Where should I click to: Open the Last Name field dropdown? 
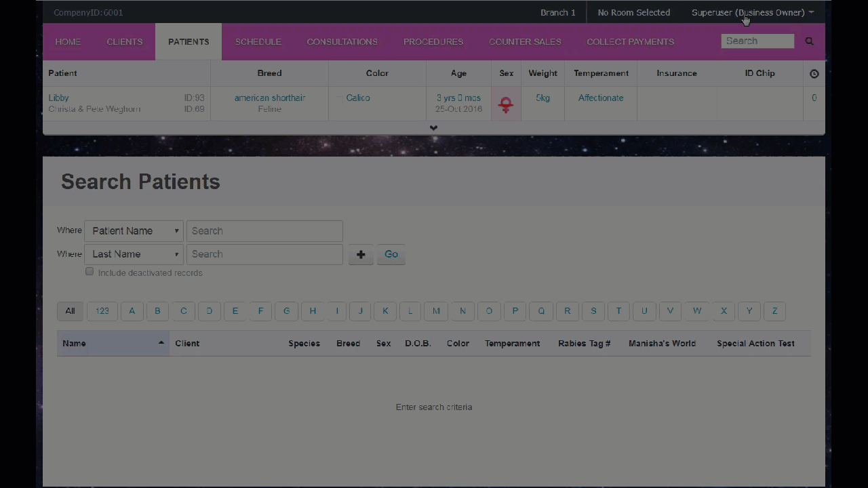[134, 254]
